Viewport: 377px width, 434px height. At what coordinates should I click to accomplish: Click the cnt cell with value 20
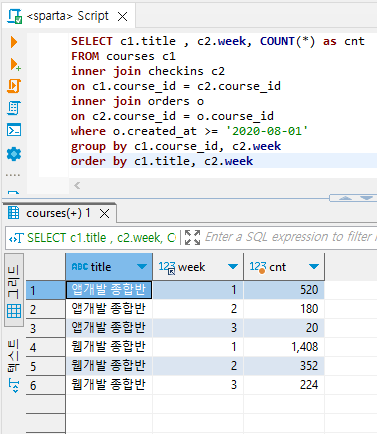click(x=284, y=328)
